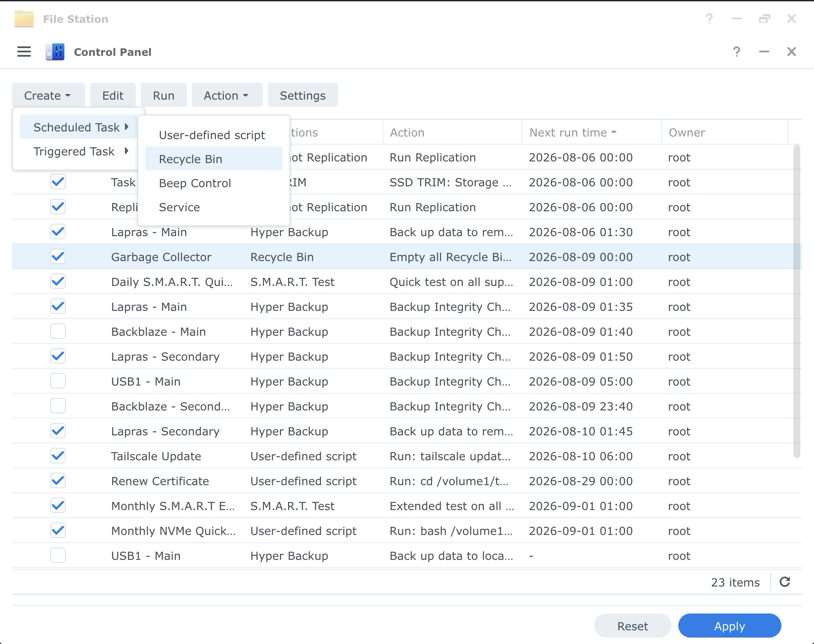
Task: Click the Run button
Action: [x=164, y=95]
